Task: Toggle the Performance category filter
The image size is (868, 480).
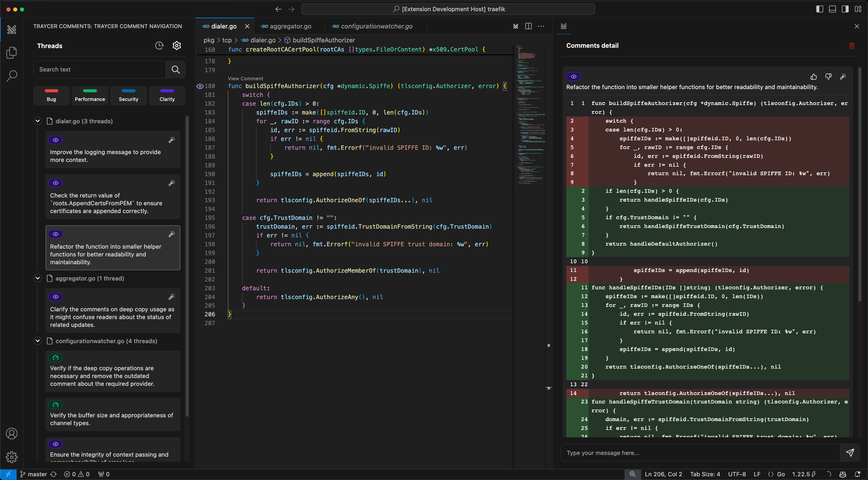Action: coord(90,96)
